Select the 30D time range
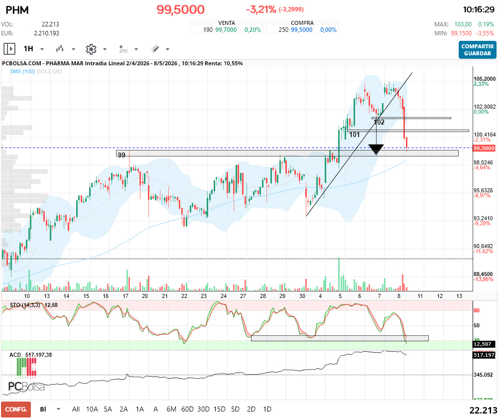Screen dimensions: 504x420 coord(203,409)
